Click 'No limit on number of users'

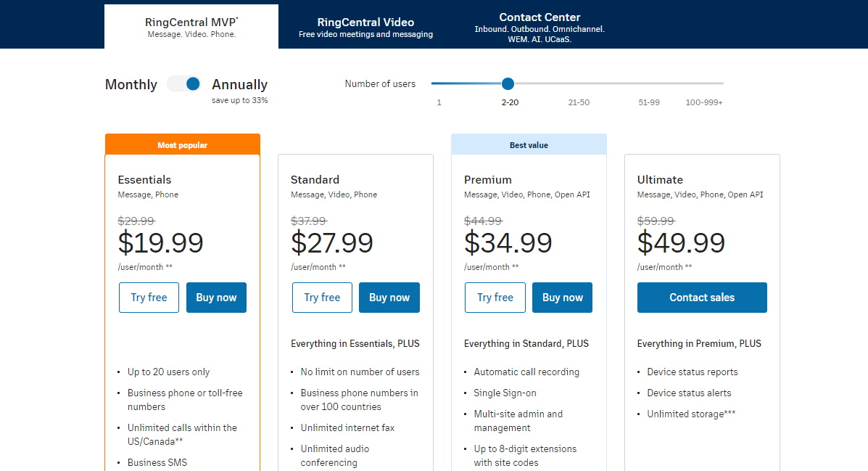click(x=360, y=372)
